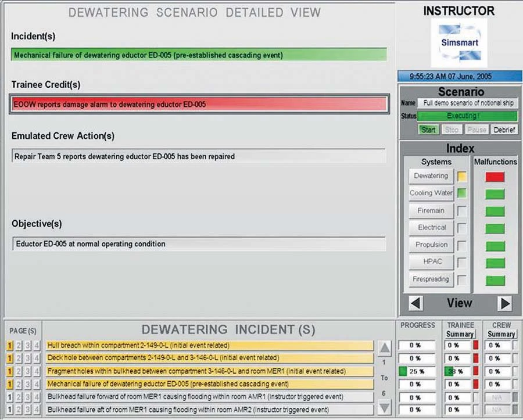This screenshot has height=420, width=523.
Task: Click the Simsmart logo
Action: 458,44
